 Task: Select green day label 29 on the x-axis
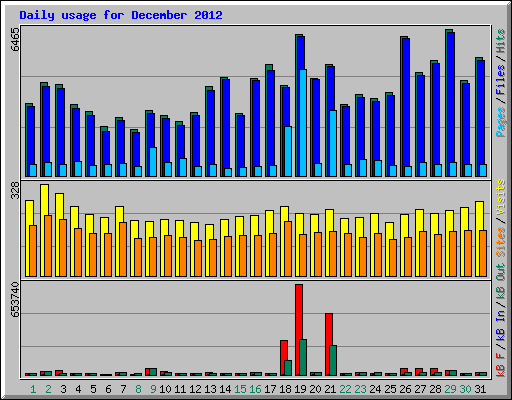pos(450,389)
